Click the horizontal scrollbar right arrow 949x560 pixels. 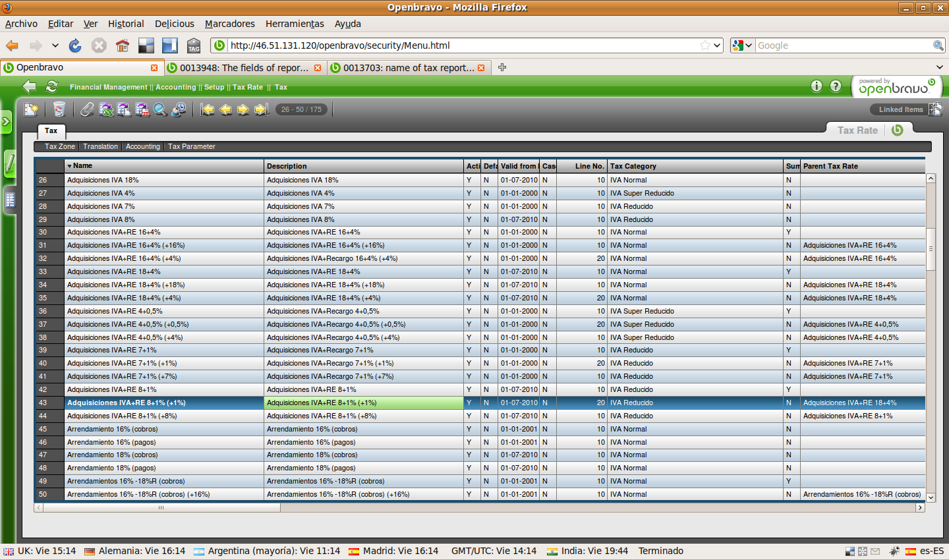(920, 508)
